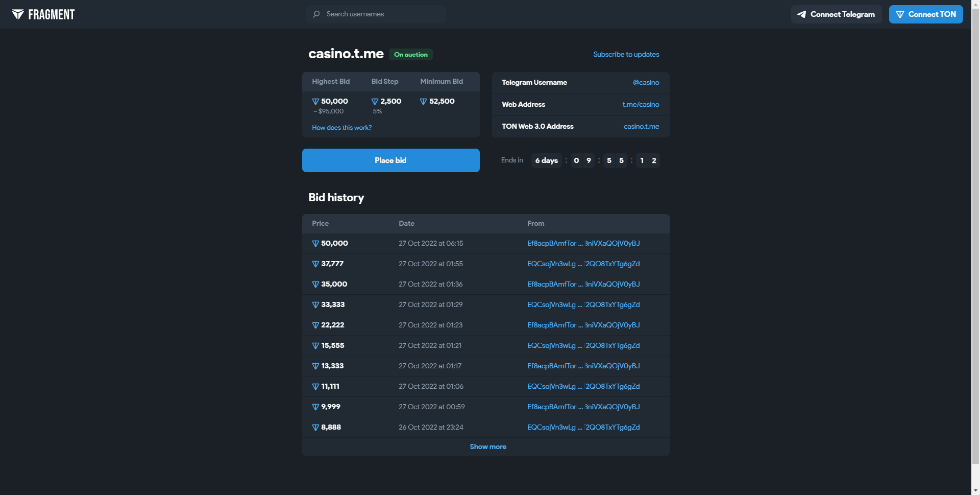Click the TON icon in the 8,888 bid row

[315, 428]
